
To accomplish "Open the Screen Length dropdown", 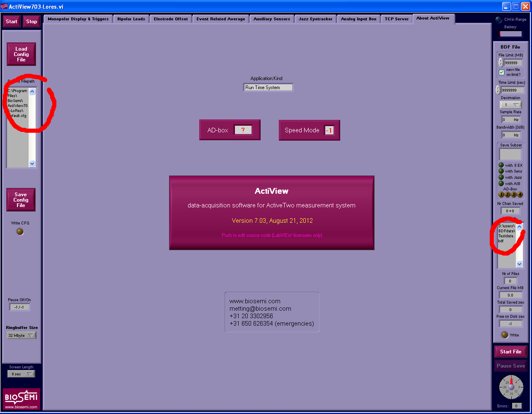I will coord(21,374).
